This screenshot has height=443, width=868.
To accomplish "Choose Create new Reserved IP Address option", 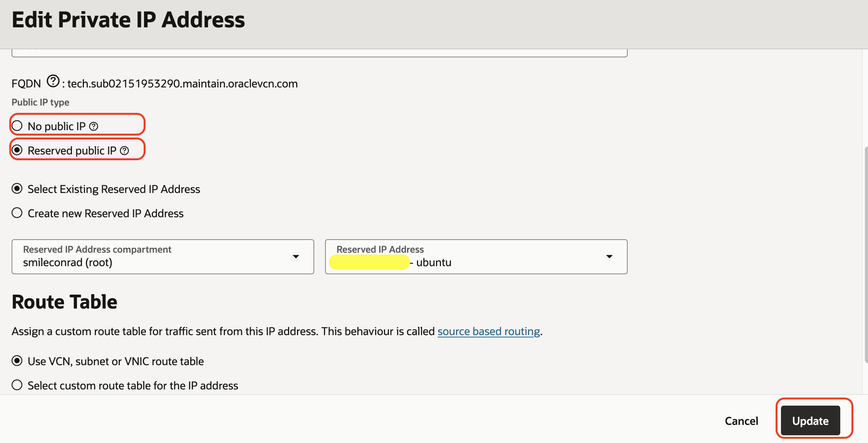I will pyautogui.click(x=17, y=213).
